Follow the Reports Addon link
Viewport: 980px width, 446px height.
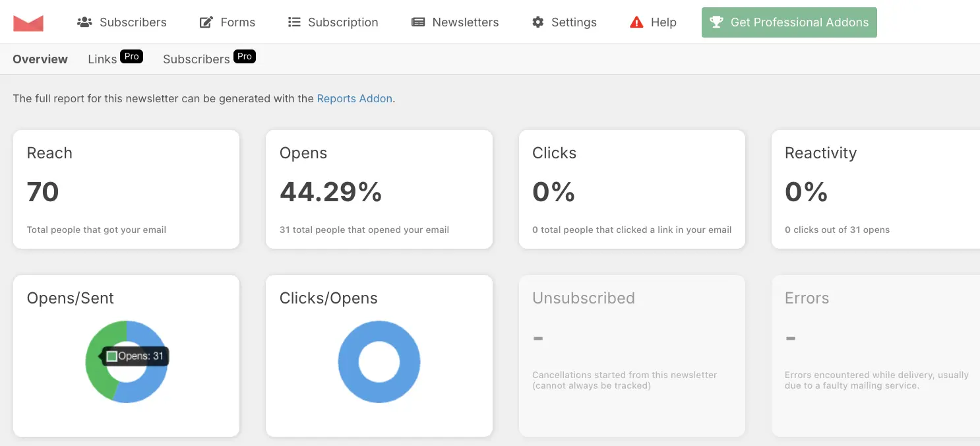point(354,98)
